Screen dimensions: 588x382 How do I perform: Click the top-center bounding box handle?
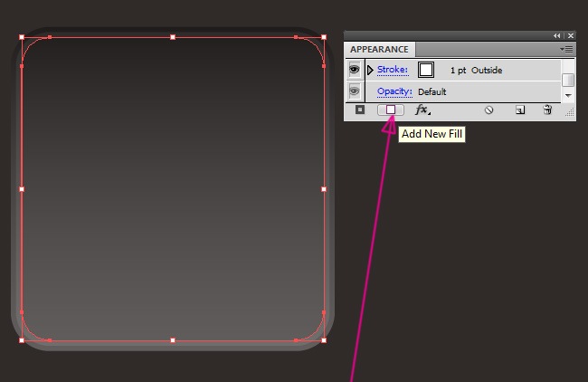click(x=173, y=37)
